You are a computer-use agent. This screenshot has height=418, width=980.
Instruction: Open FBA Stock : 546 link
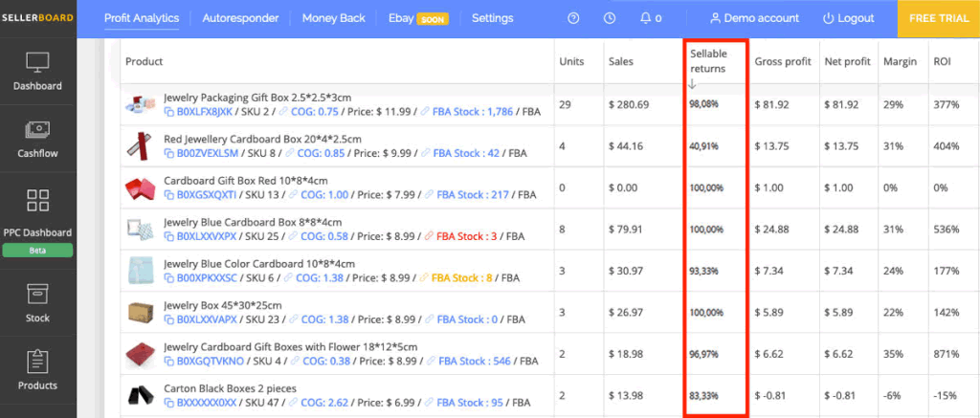click(475, 362)
